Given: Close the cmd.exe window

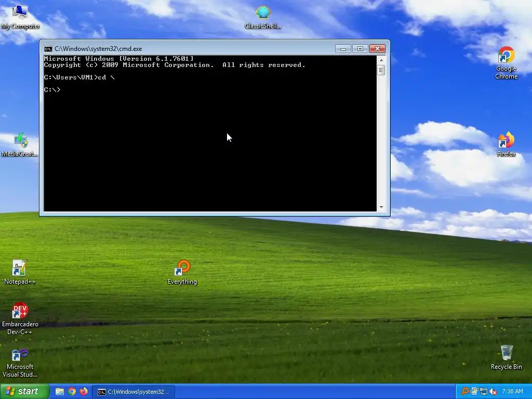Looking at the screenshot, I should pos(377,49).
